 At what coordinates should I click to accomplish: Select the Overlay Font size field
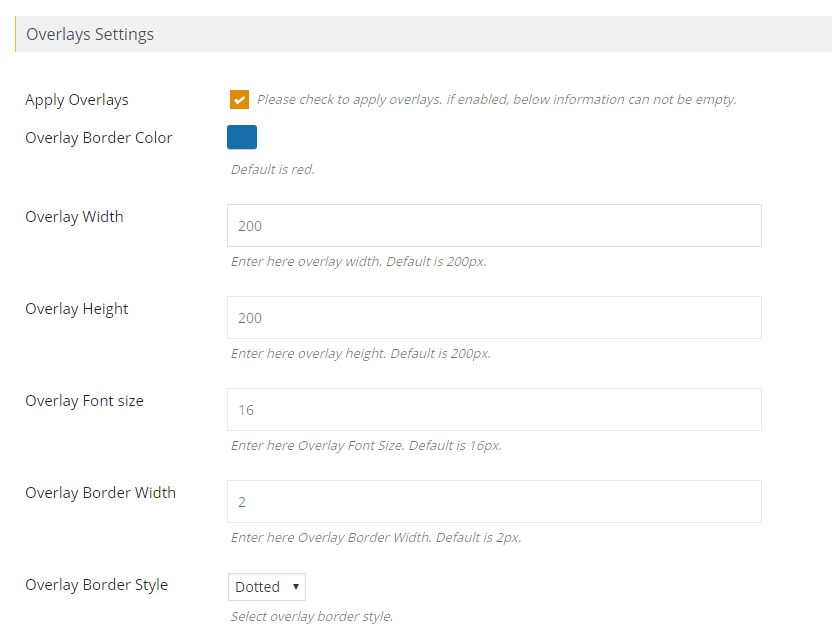tap(494, 410)
